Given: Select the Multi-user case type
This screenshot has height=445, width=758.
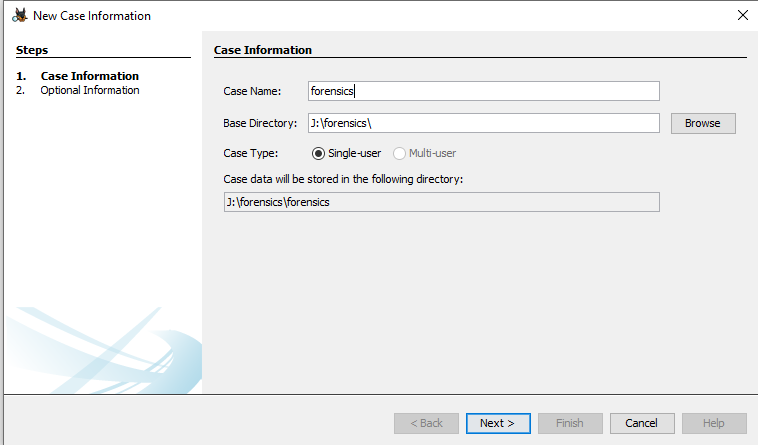Looking at the screenshot, I should 424,154.
